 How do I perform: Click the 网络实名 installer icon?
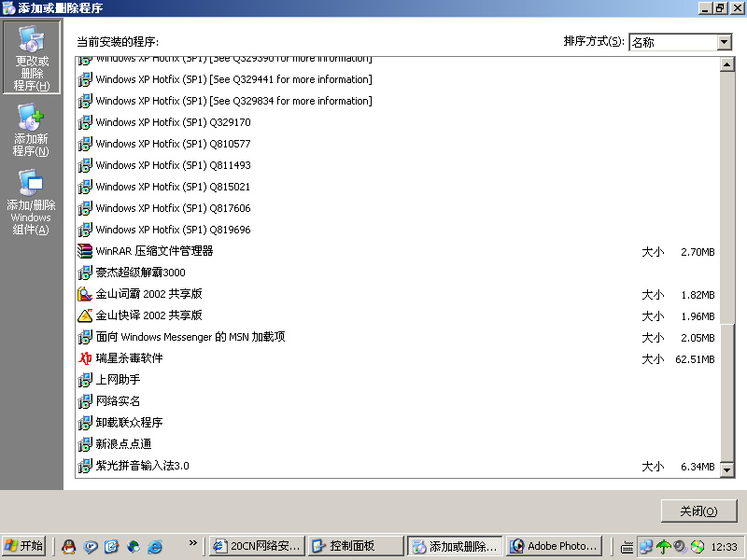[85, 401]
